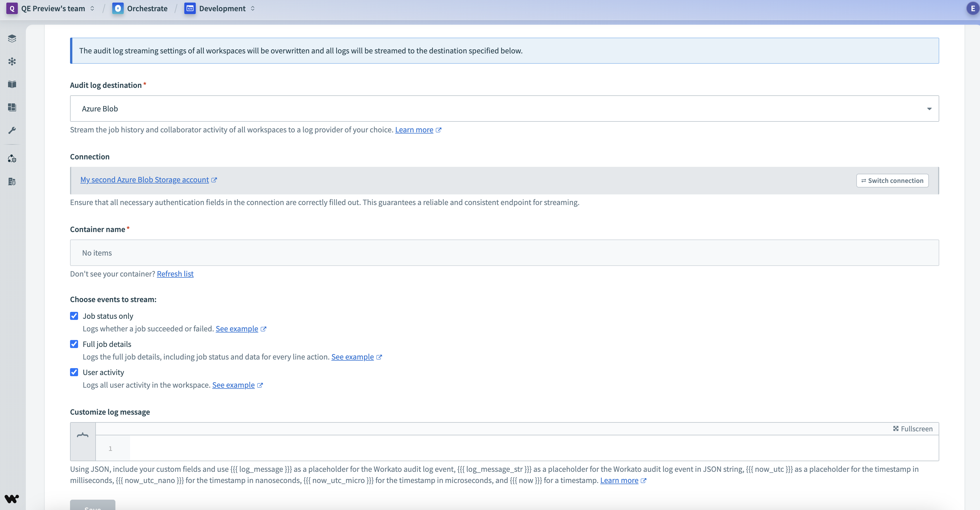
Task: Click the formula mode toggle beside log editor
Action: [83, 435]
